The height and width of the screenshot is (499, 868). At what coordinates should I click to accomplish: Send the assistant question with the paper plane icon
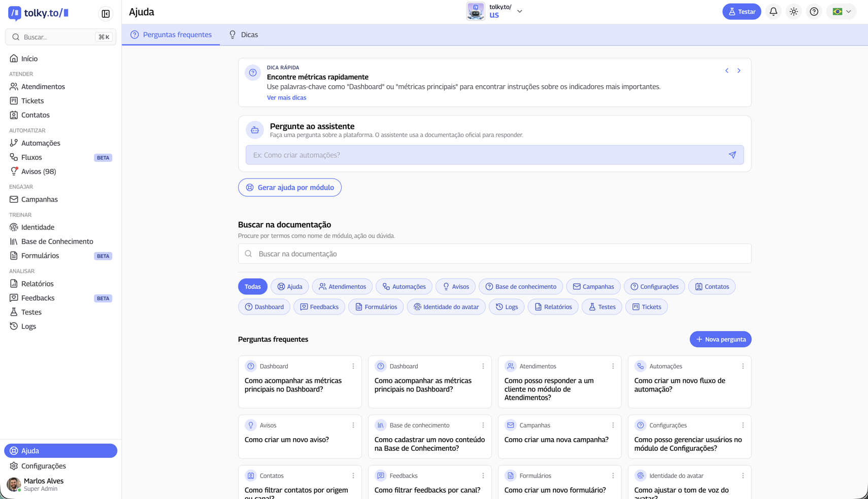(732, 155)
